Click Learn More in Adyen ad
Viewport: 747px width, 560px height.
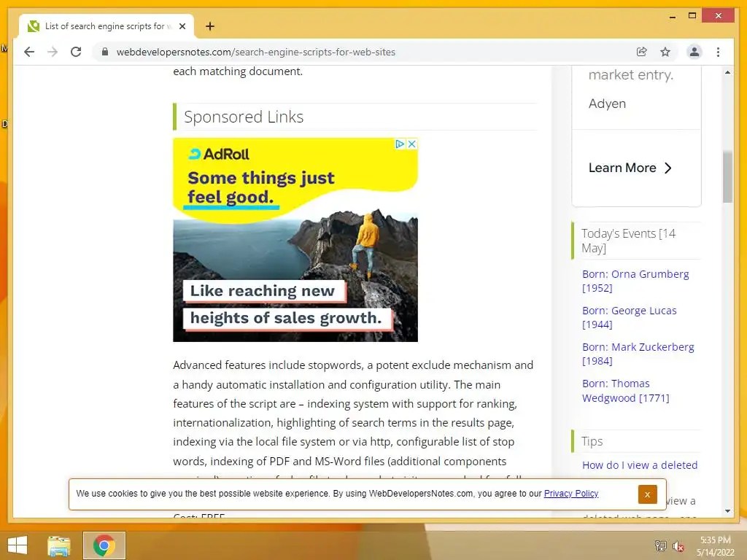point(622,168)
